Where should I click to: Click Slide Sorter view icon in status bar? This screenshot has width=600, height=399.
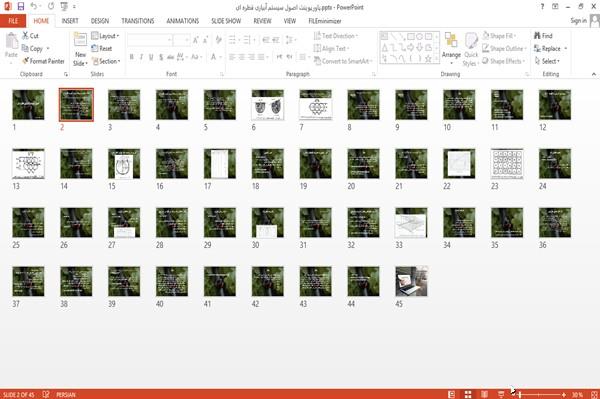(x=468, y=394)
